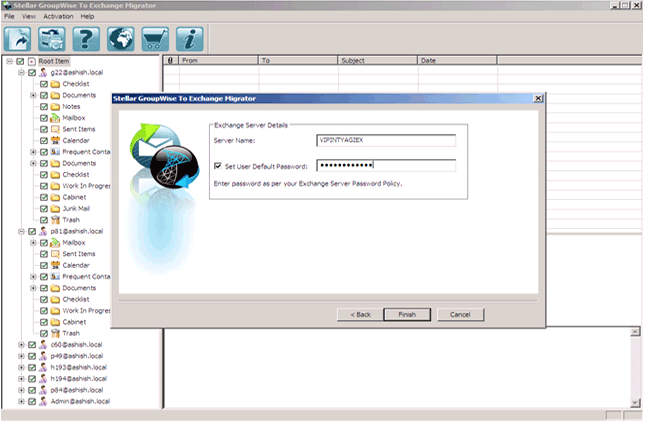Click Junk Mail folder icon
645x421 pixels.
[x=55, y=209]
